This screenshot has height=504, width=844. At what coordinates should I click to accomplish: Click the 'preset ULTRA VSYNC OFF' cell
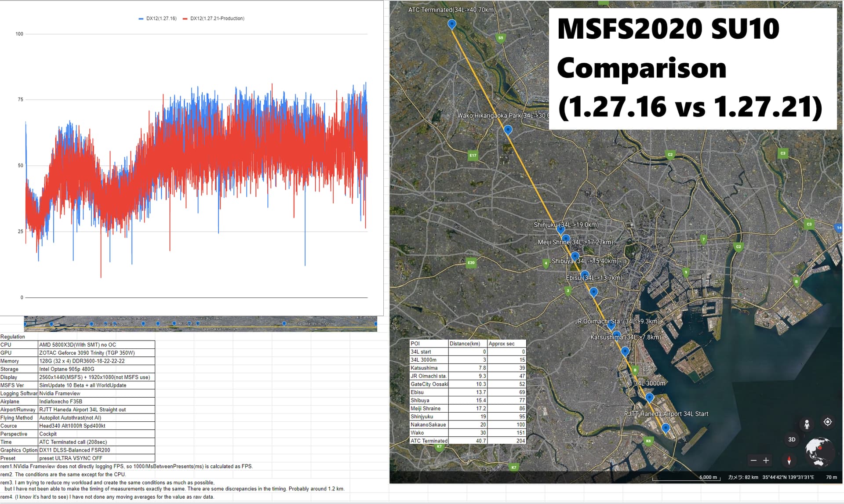tap(97, 458)
